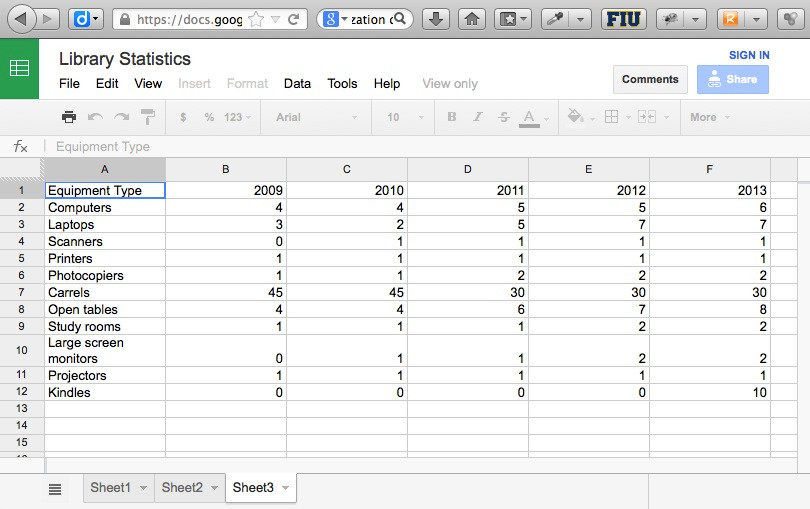Viewport: 810px width, 509px height.
Task: Open the 123 number format dropdown
Action: coord(238,117)
